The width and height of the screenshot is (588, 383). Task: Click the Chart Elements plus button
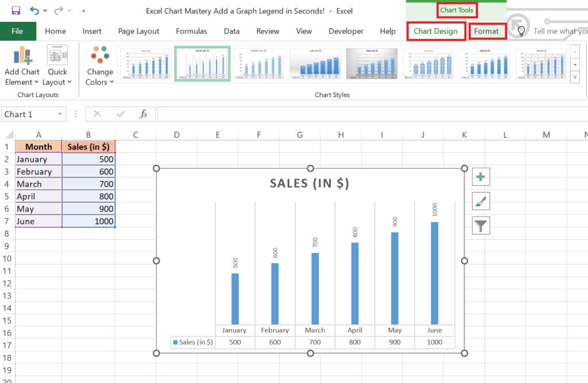point(481,177)
